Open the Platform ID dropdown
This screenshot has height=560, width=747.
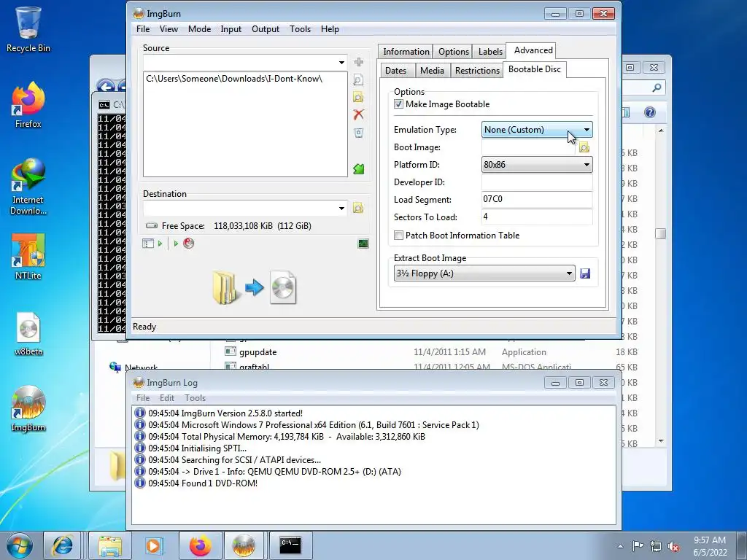click(537, 165)
